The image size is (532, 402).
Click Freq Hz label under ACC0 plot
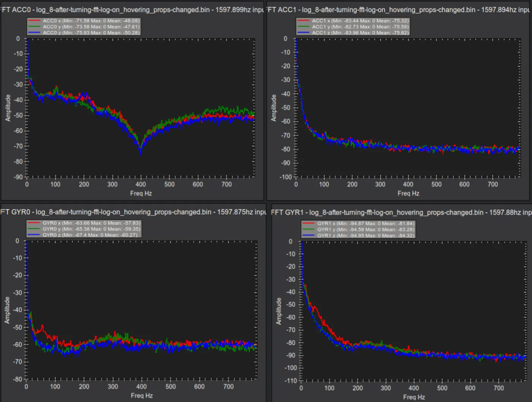click(x=141, y=193)
